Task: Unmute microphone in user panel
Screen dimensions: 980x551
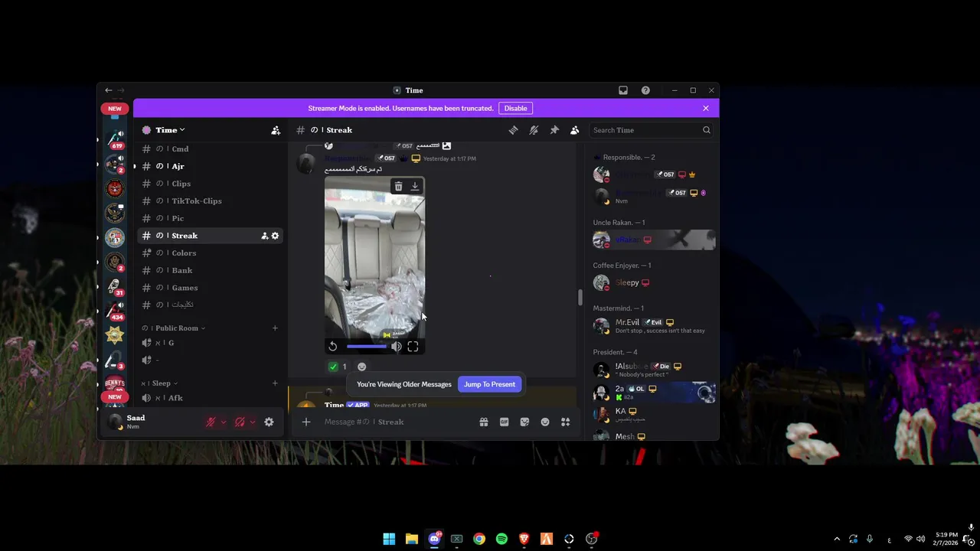Action: 211,422
